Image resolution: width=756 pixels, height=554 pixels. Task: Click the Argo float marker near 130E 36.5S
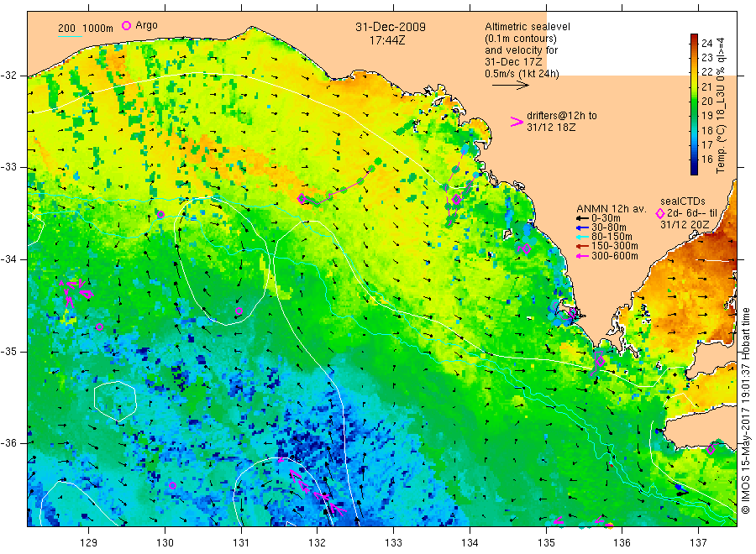click(172, 485)
